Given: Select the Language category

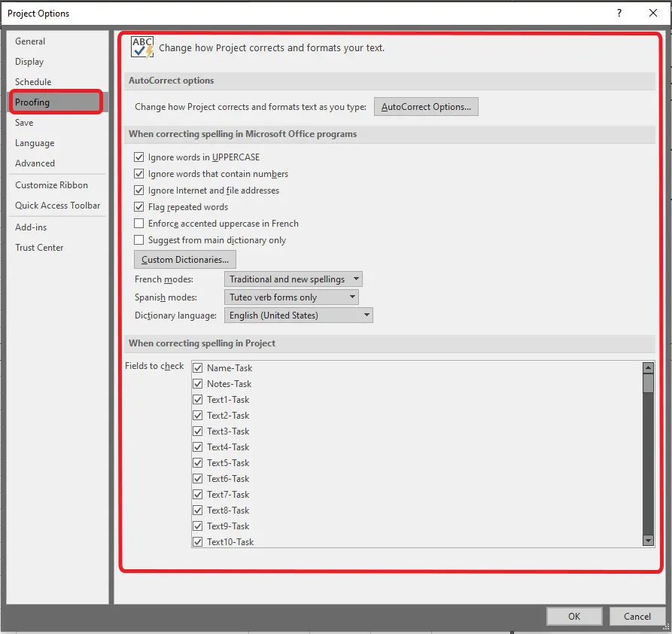Looking at the screenshot, I should pyautogui.click(x=58, y=143).
